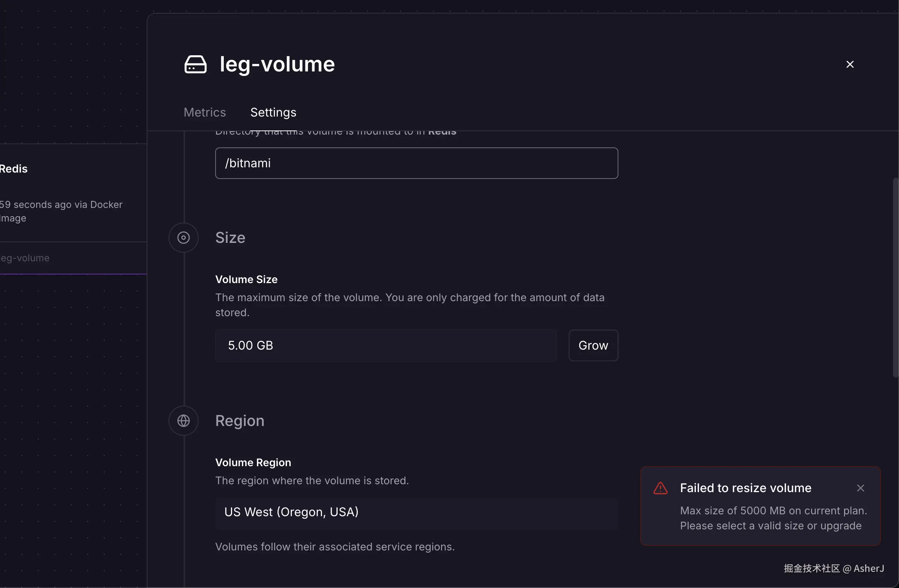Click the Failed to resize volume heading
Viewport: 899px width, 588px height.
(745, 488)
